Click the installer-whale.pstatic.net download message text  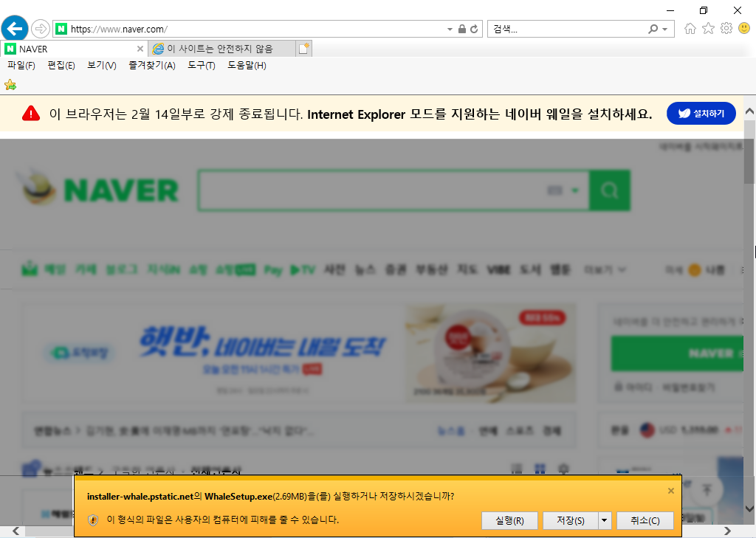pos(270,496)
